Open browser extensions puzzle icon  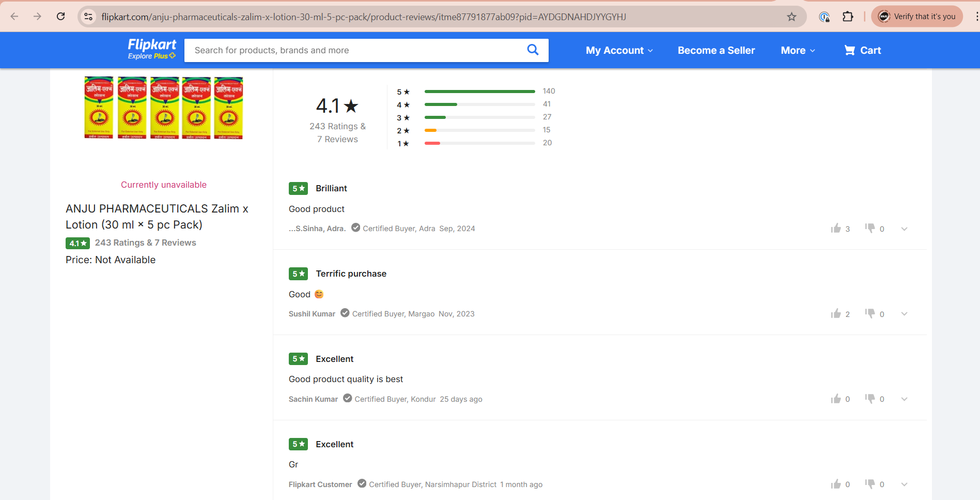coord(848,17)
